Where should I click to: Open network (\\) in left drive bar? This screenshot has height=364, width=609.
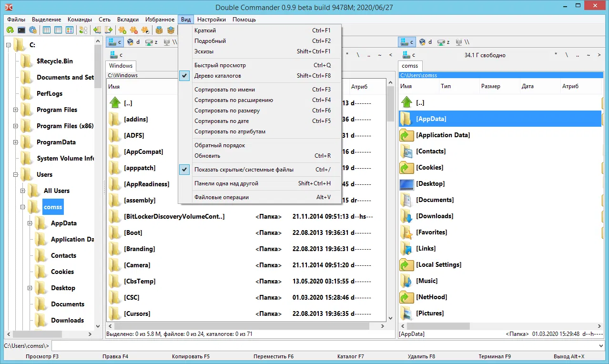pyautogui.click(x=170, y=42)
